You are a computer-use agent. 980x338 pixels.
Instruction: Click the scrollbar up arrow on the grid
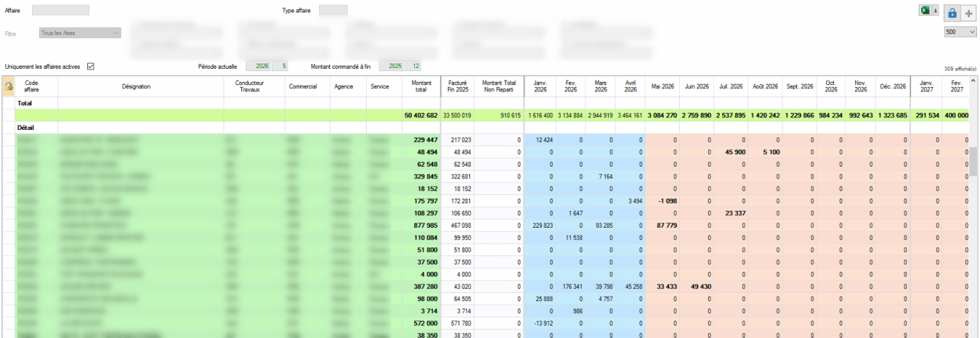(x=974, y=80)
